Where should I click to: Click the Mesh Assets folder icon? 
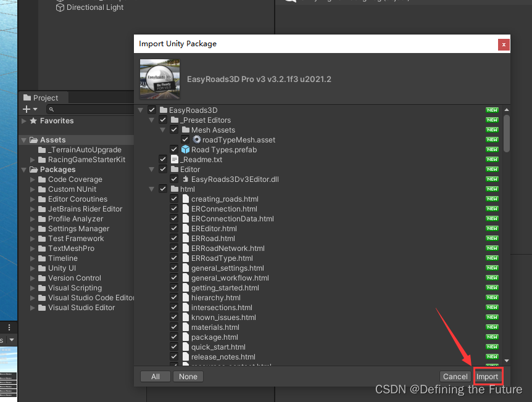tap(186, 129)
